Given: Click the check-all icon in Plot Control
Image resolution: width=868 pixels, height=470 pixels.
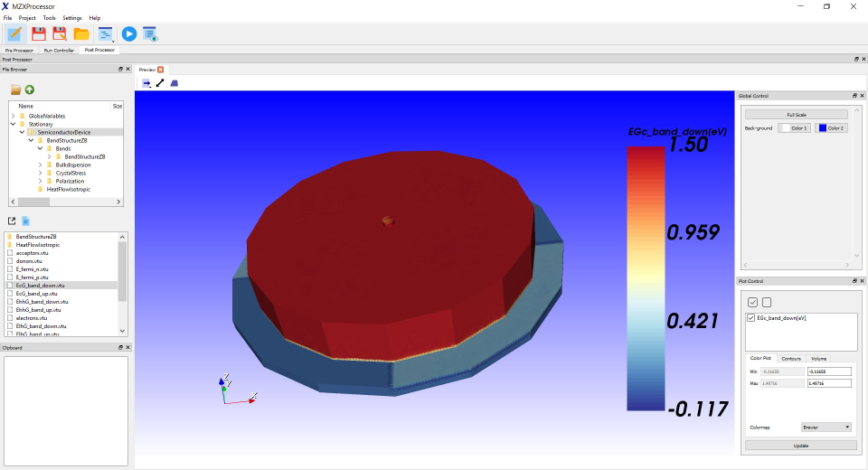Looking at the screenshot, I should point(752,302).
